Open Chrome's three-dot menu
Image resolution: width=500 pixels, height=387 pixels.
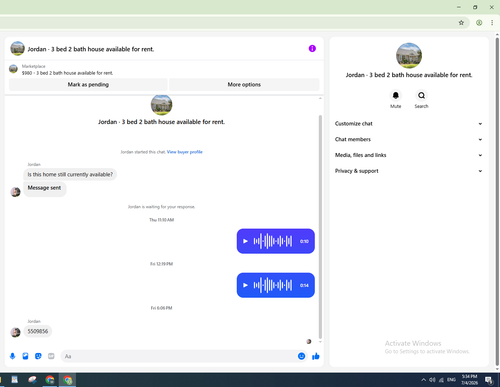[492, 23]
